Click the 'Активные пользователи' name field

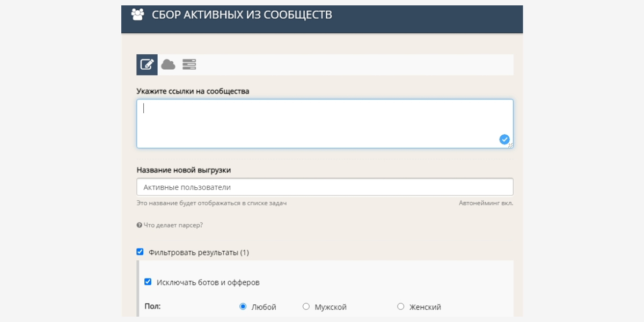(x=325, y=187)
